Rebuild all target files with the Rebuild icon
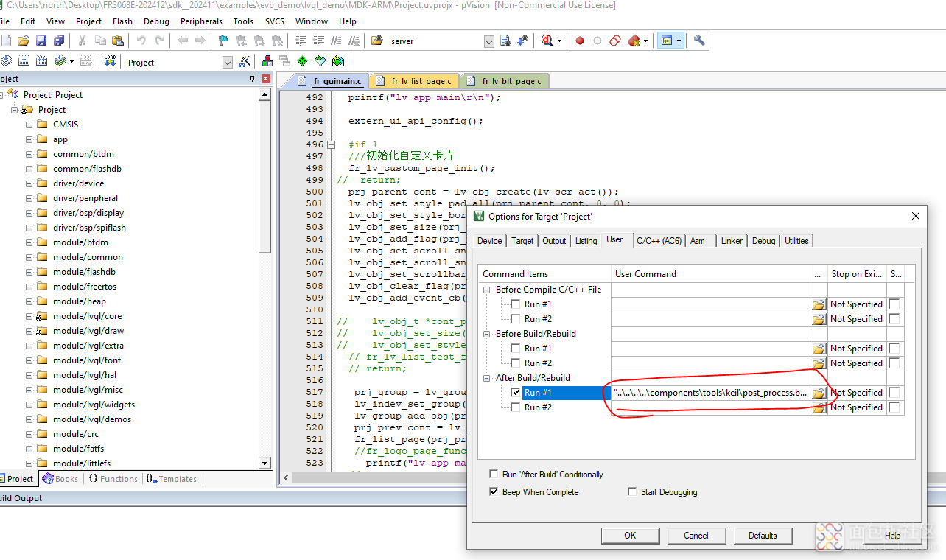The image size is (946, 560). coord(42,61)
